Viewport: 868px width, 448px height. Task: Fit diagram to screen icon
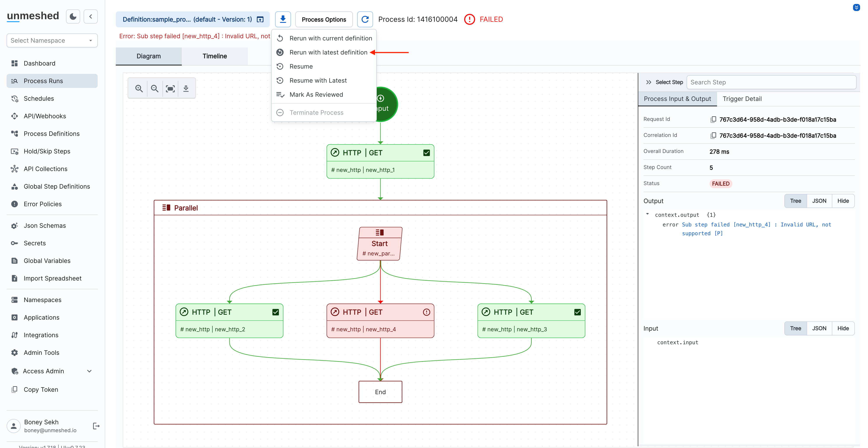tap(170, 89)
